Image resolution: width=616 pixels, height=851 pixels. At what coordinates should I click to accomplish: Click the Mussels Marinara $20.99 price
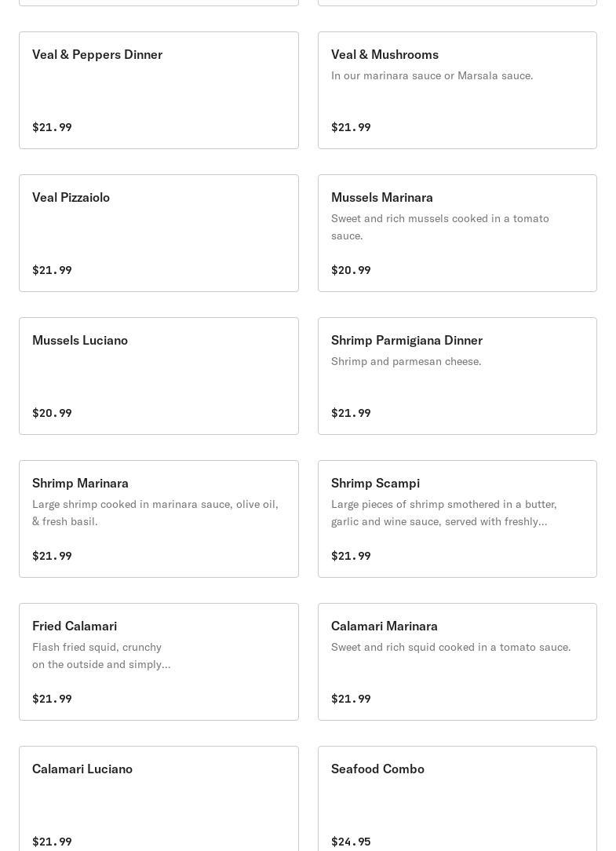click(351, 270)
